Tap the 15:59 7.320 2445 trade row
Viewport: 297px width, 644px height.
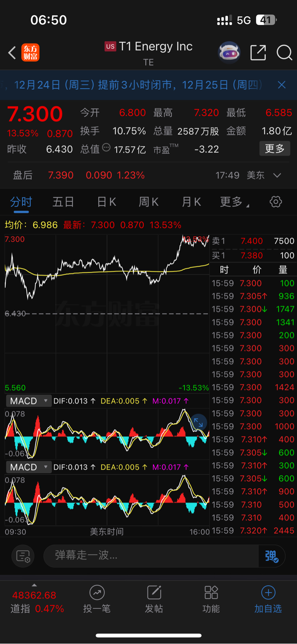pos(253,531)
